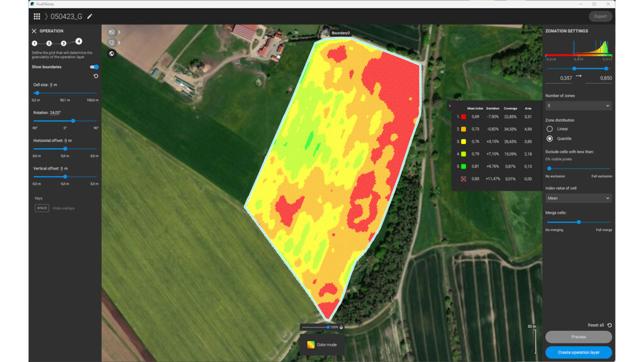Click the pencil icon to rename 050423_G
The image size is (644, 362).
90,16
